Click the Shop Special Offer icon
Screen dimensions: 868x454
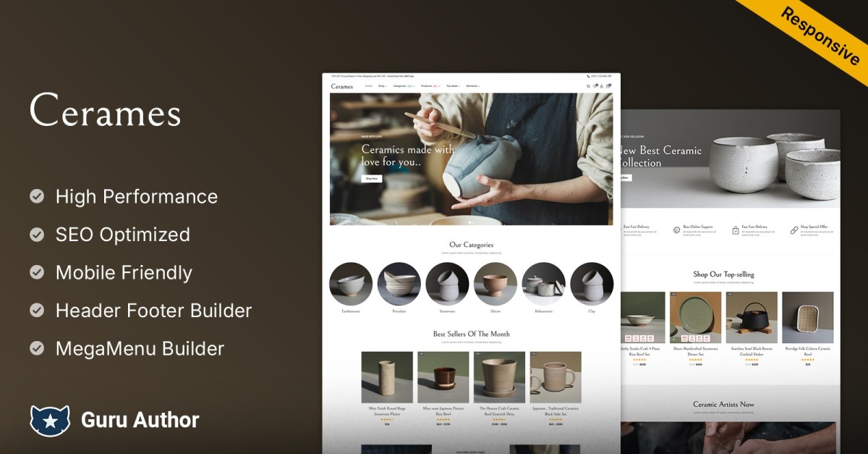tap(793, 230)
